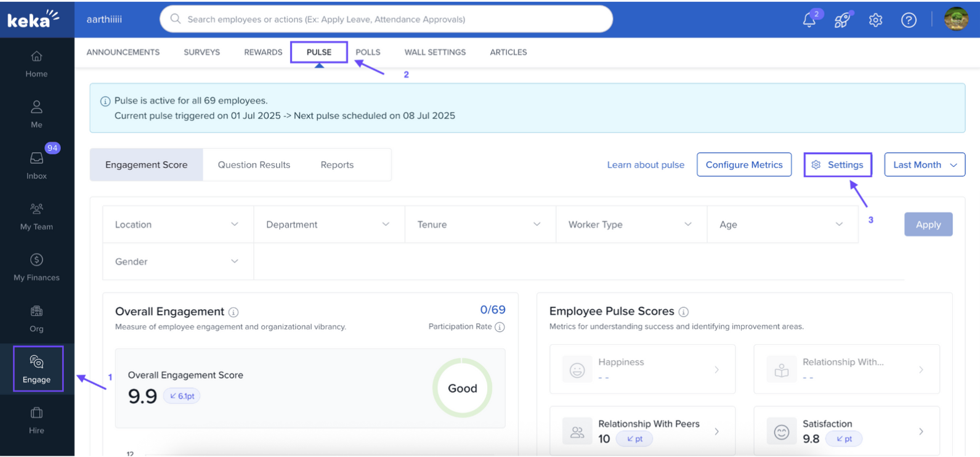The height and width of the screenshot is (457, 980).
Task: Open the Department filter dropdown
Action: click(x=328, y=225)
